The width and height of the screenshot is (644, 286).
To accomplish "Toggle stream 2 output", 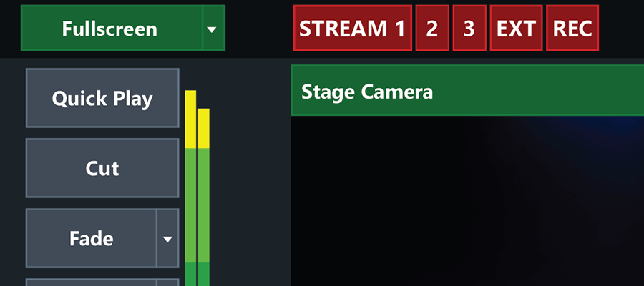I will [x=431, y=29].
